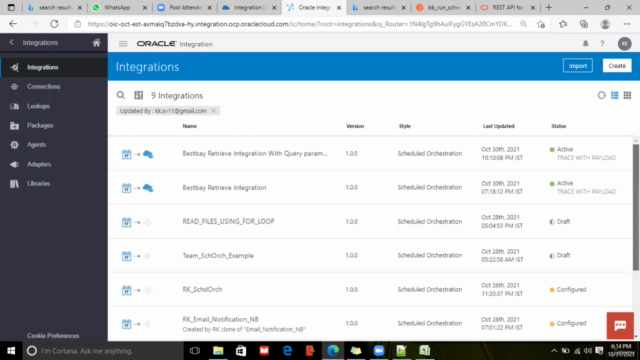Image resolution: width=640 pixels, height=360 pixels.
Task: Click schedule icon of READ_FILES_USING_FOR_LOOP row
Action: pos(126,222)
